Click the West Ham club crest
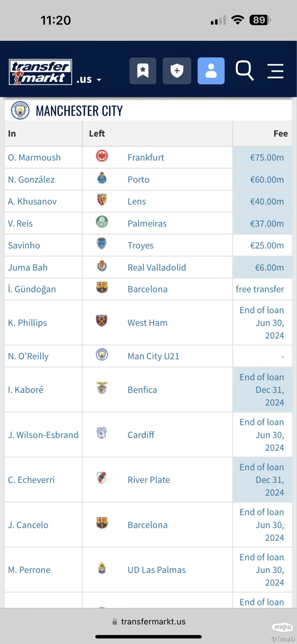The height and width of the screenshot is (644, 297). click(x=102, y=321)
